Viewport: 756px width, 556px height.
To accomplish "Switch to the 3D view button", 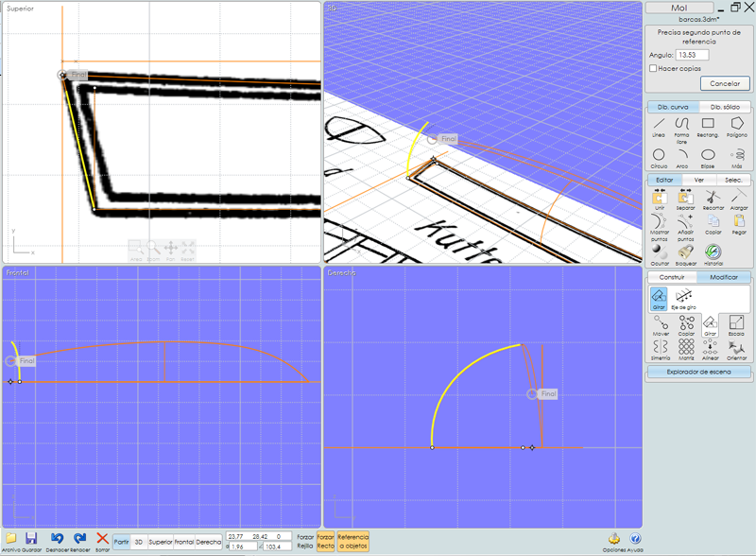I will click(x=139, y=542).
